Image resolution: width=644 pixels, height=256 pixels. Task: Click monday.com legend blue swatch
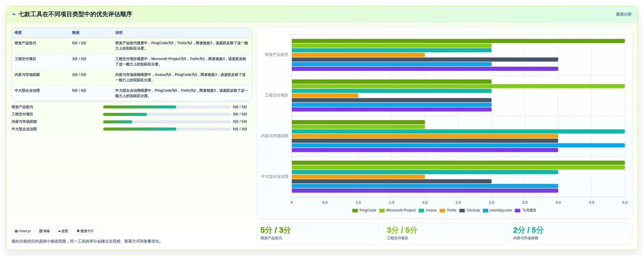click(486, 211)
